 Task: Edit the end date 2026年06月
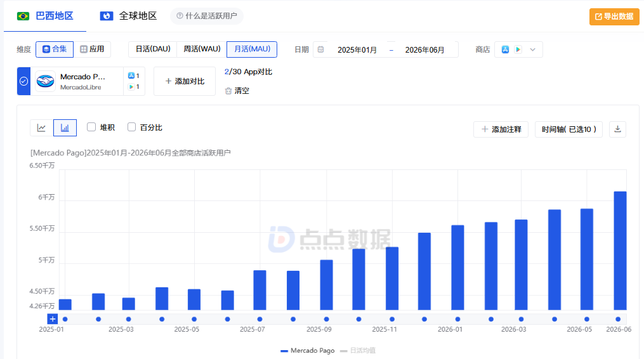click(424, 50)
